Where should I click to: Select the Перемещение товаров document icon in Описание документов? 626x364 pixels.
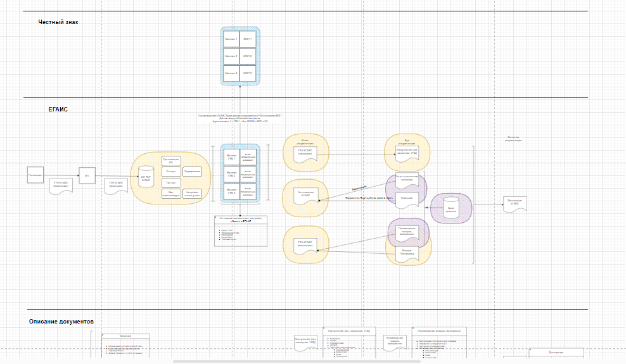click(x=395, y=343)
